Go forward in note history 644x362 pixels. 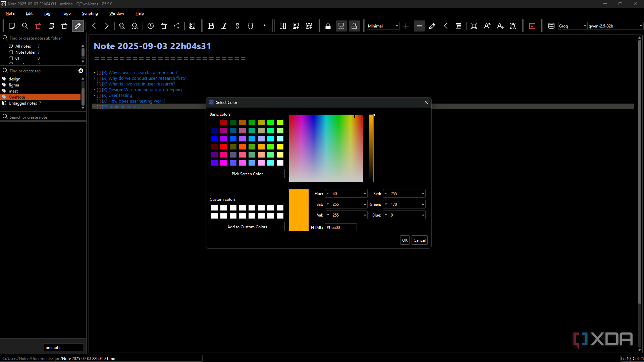107,26
